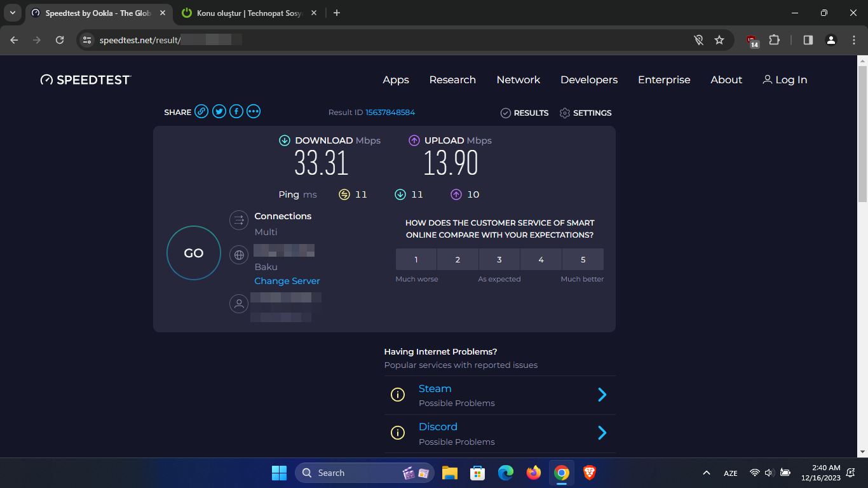This screenshot has height=488, width=868.
Task: Share result on Twitter
Action: tap(219, 112)
